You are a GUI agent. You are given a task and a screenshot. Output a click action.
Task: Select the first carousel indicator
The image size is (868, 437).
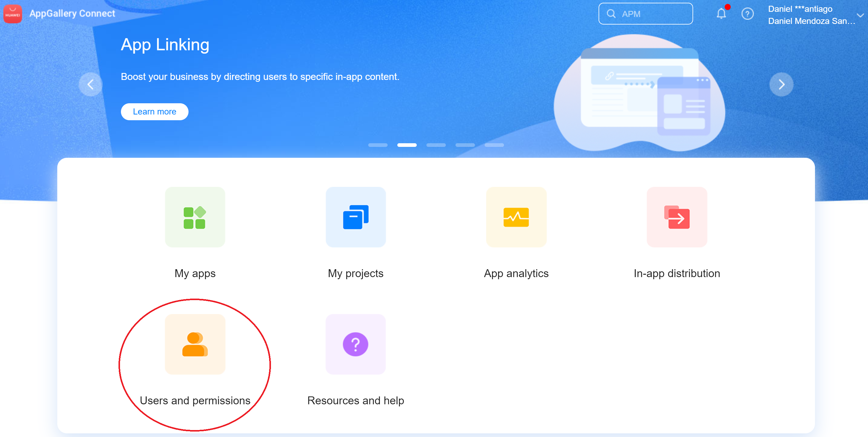(x=378, y=145)
